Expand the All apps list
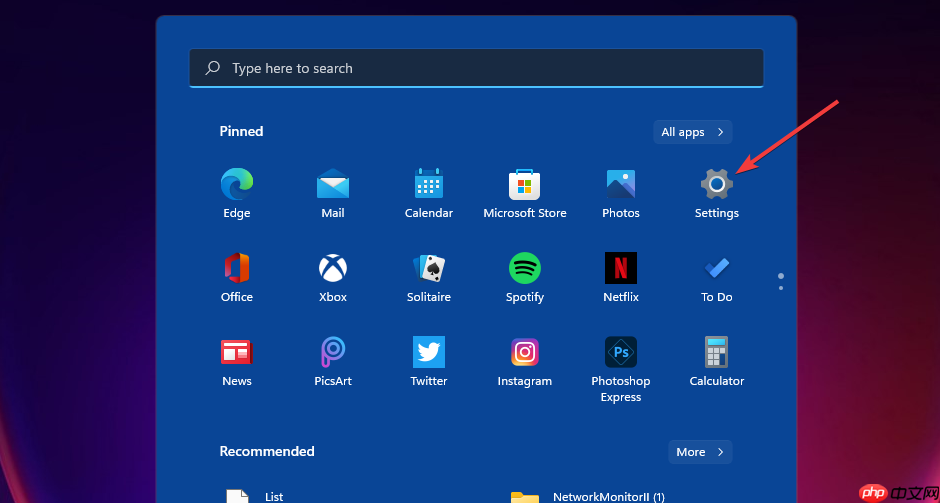Viewport: 940px width, 503px height. point(692,132)
